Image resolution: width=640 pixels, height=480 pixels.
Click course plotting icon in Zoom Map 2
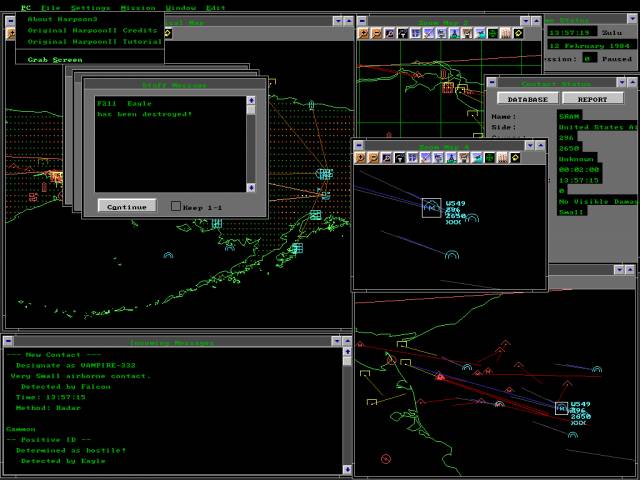pyautogui.click(x=428, y=33)
